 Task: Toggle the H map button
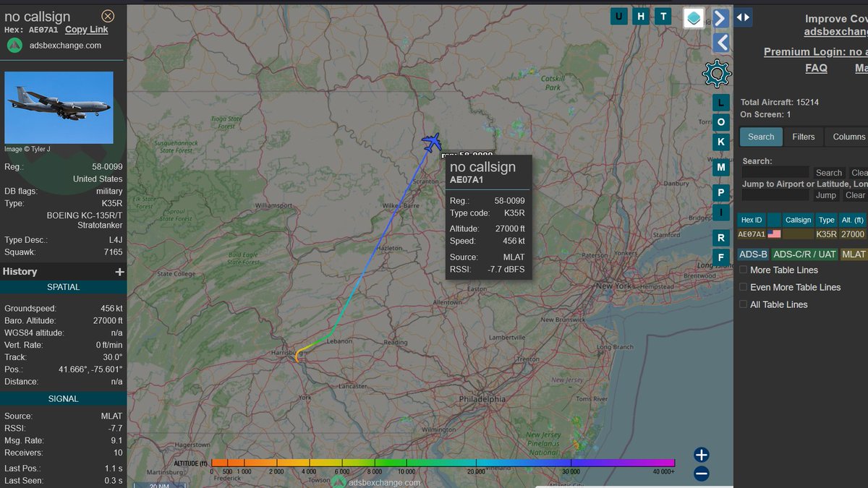click(x=641, y=17)
